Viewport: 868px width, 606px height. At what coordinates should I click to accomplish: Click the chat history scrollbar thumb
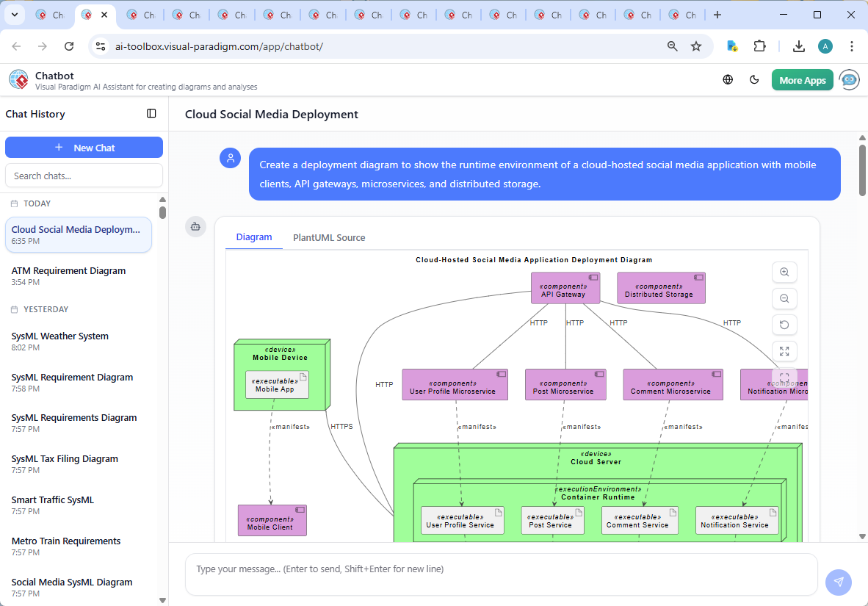[x=162, y=212]
